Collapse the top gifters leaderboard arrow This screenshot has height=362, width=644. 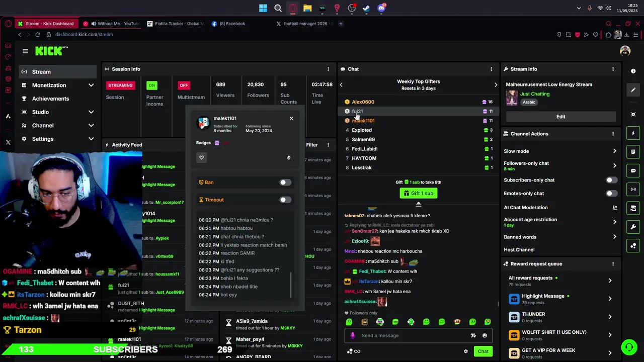(418, 204)
